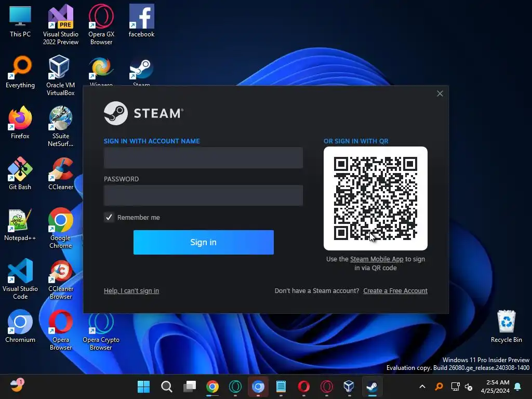This screenshot has width=532, height=399.
Task: Switch to Steam app on taskbar
Action: point(372,387)
